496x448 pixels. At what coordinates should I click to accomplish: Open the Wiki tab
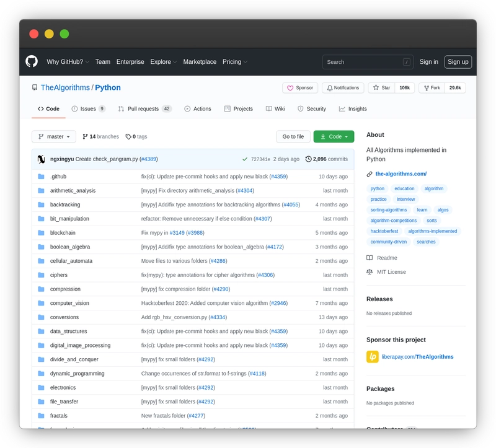pos(275,109)
